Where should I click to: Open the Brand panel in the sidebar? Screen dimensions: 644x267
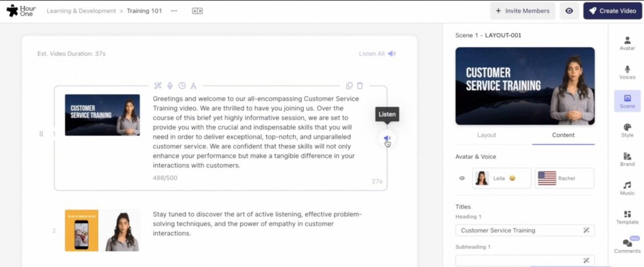pyautogui.click(x=627, y=159)
